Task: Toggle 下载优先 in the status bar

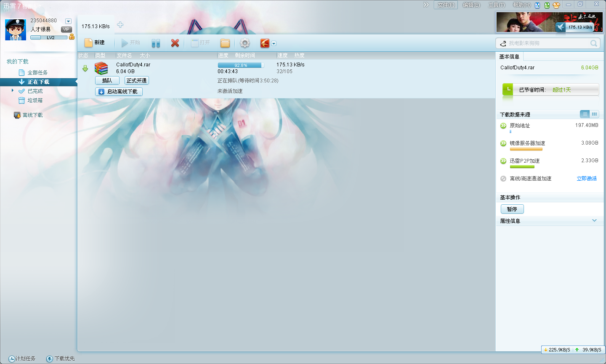Action: coord(61,359)
